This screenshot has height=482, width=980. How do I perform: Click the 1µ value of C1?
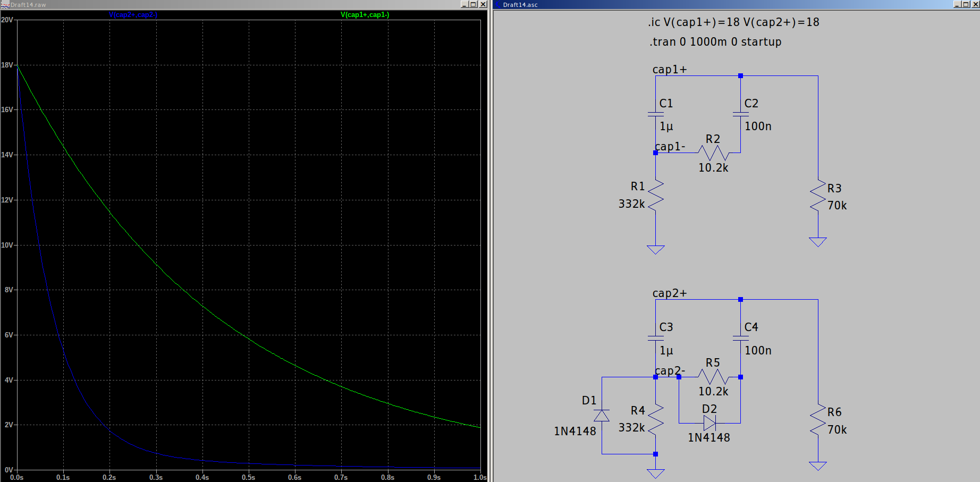[x=666, y=127]
